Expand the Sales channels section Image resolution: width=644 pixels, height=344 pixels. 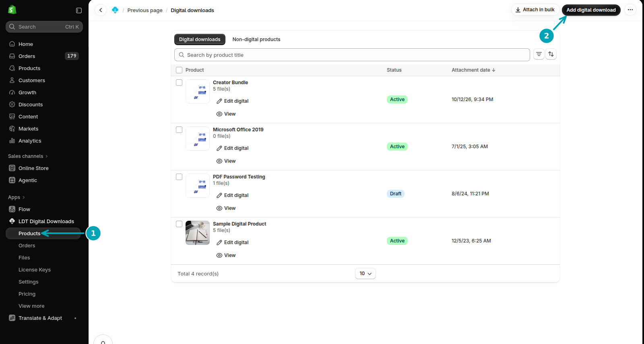pos(28,156)
